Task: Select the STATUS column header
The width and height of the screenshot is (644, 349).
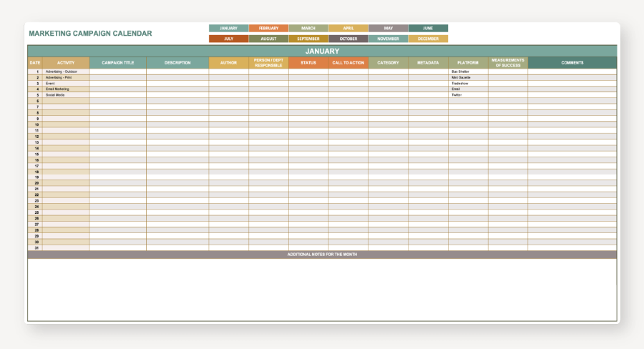Action: tap(308, 63)
